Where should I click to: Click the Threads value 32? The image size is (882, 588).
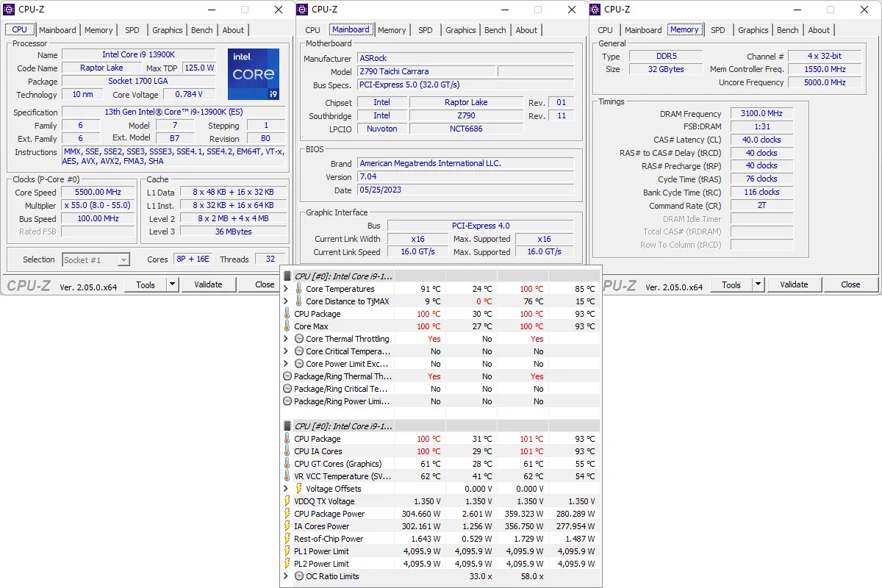[x=270, y=259]
